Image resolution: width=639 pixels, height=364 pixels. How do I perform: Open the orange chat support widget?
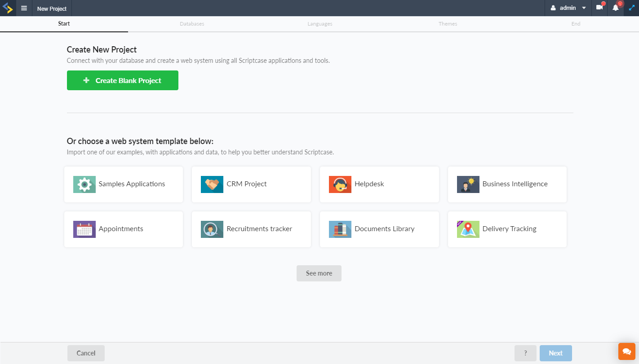coord(627,351)
